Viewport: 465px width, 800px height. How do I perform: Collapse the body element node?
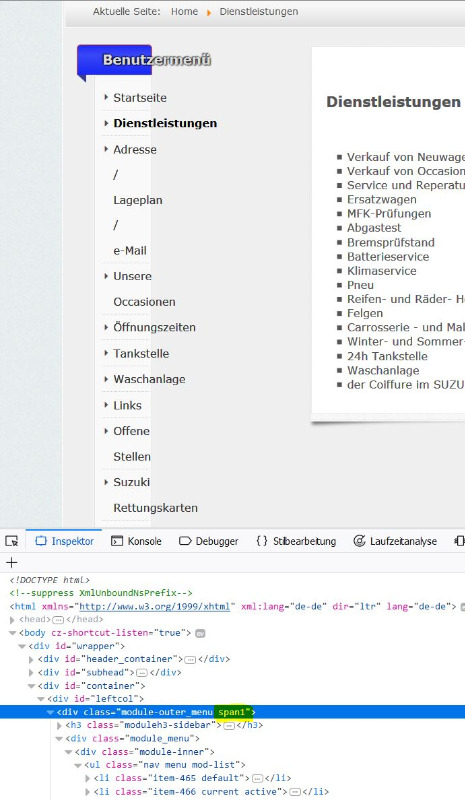tap(13, 633)
